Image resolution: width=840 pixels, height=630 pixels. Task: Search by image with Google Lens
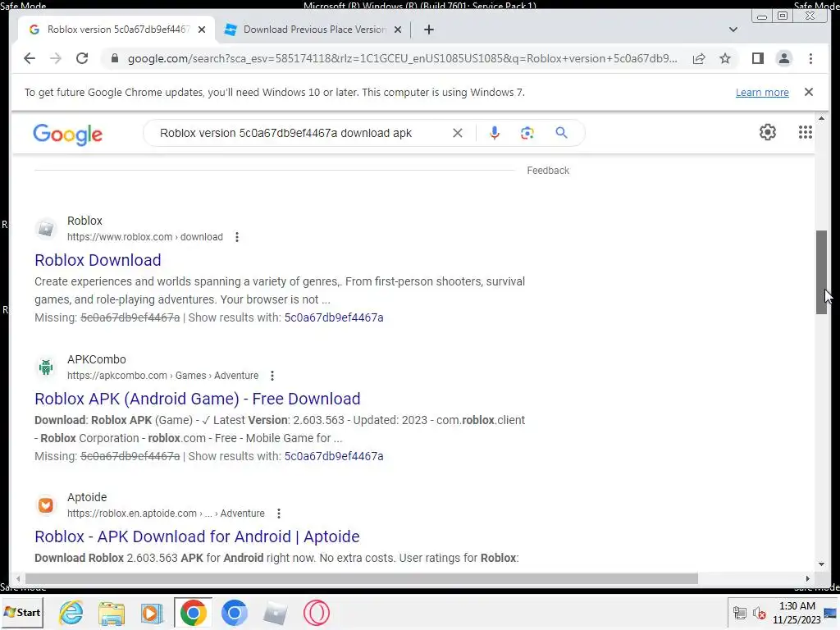pos(527,133)
